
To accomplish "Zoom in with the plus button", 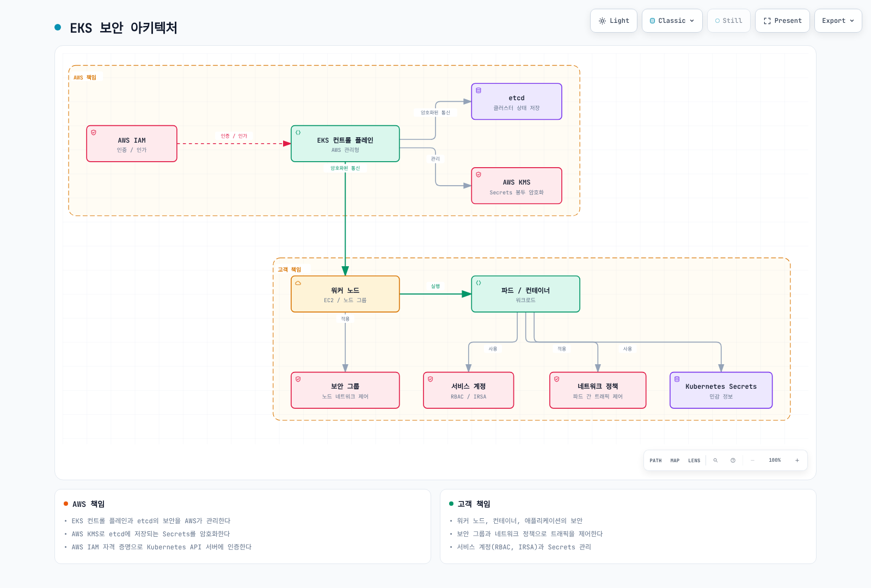I will pyautogui.click(x=797, y=461).
